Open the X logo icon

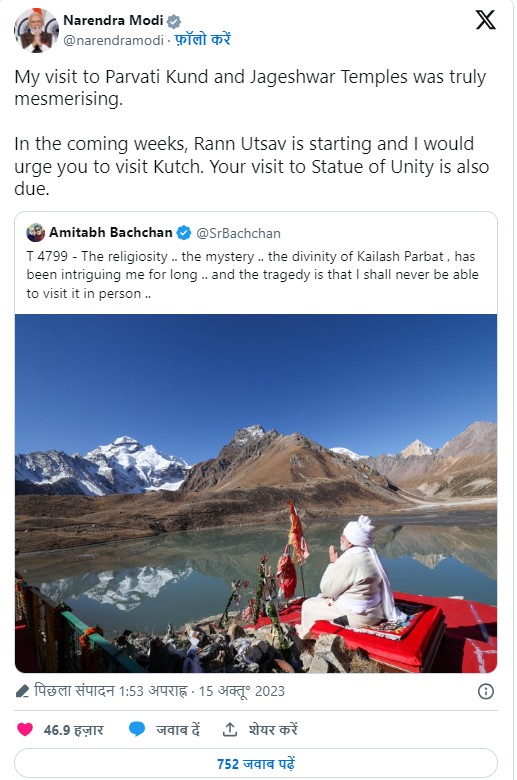485,20
